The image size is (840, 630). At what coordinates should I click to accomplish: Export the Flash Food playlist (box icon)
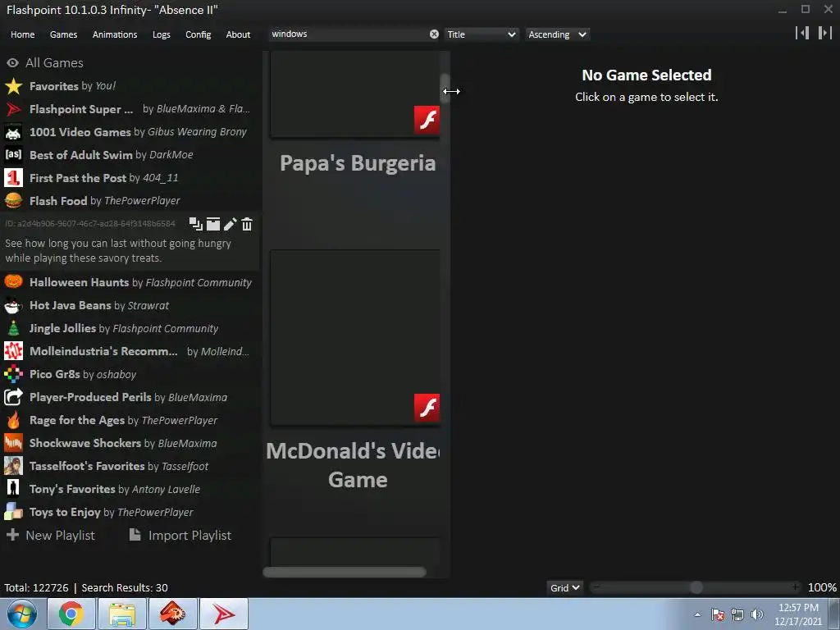coord(213,224)
